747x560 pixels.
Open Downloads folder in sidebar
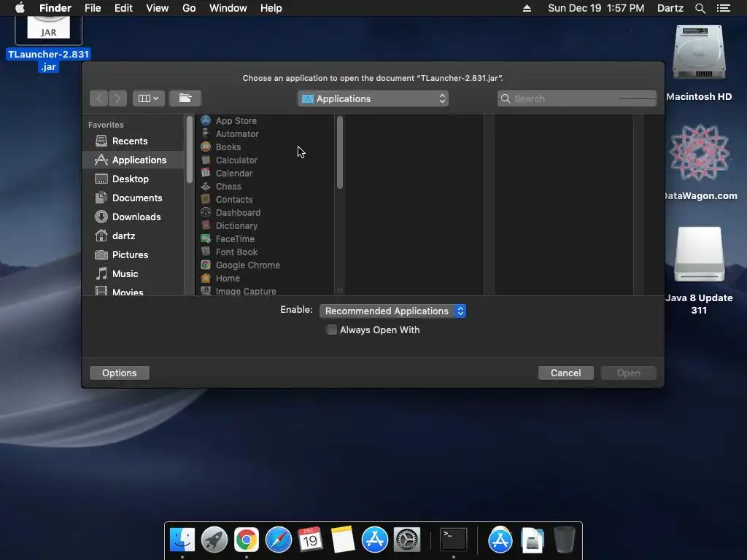tap(128, 217)
